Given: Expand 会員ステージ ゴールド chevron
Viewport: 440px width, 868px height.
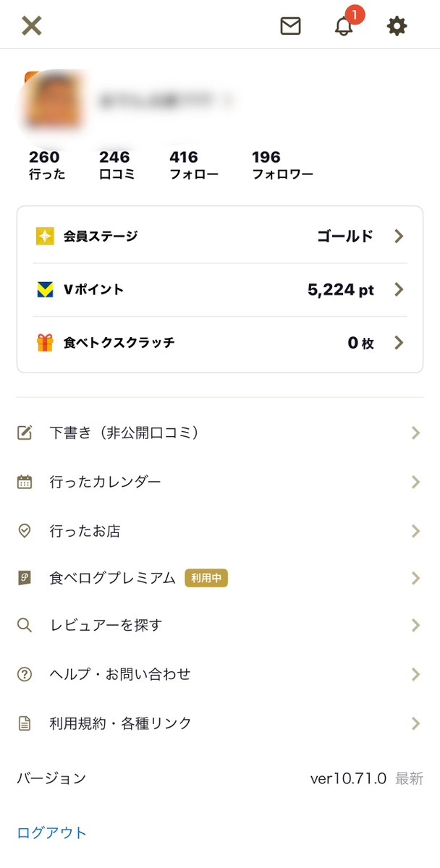Looking at the screenshot, I should [399, 236].
